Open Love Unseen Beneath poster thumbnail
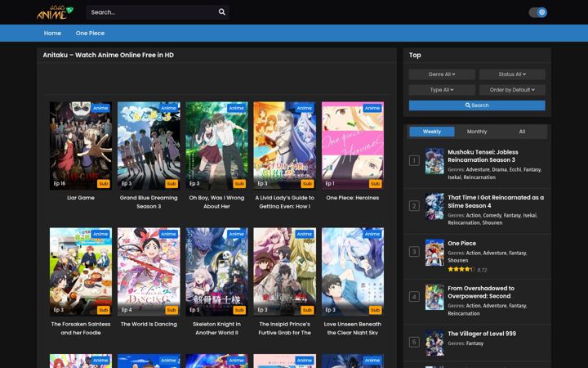The width and height of the screenshot is (588, 368). 353,272
